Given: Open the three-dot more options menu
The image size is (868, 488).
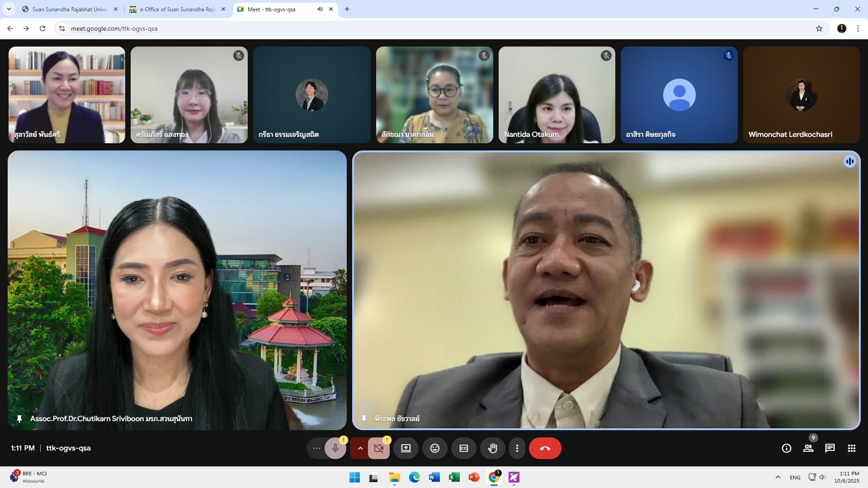Looking at the screenshot, I should tap(517, 448).
